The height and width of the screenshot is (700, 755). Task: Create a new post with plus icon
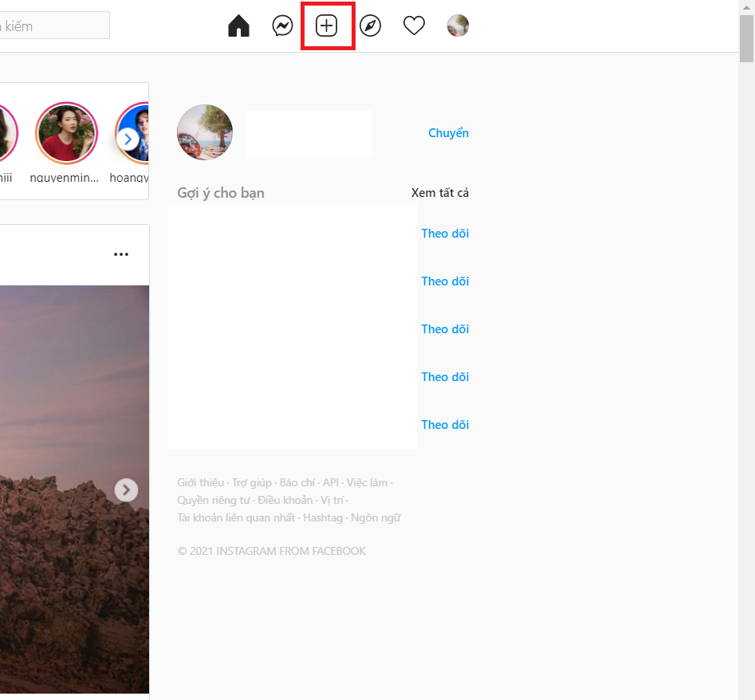(x=326, y=26)
